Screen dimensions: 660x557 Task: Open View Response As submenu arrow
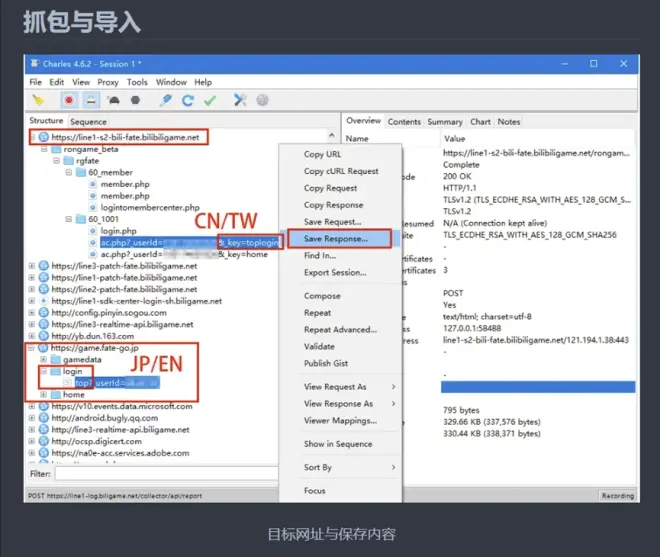tap(394, 403)
